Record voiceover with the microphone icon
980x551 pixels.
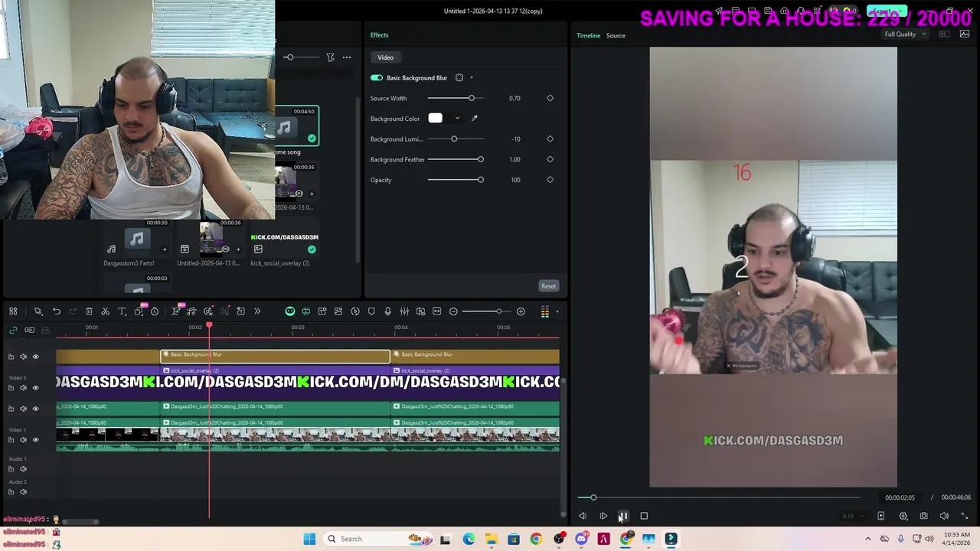[x=387, y=311]
